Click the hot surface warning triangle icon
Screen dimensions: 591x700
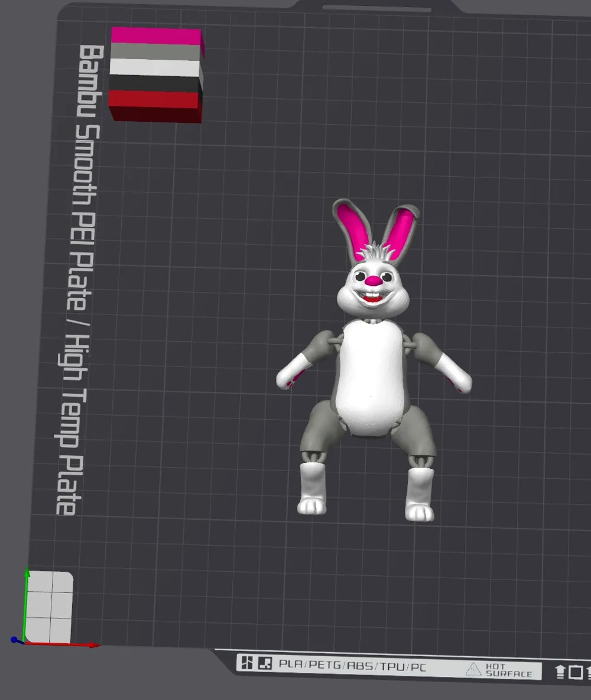473,669
